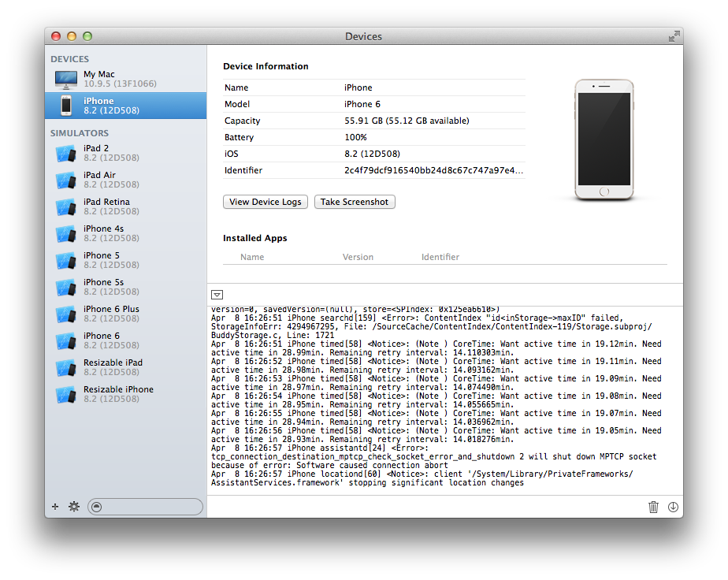Image resolution: width=728 pixels, height=580 pixels.
Task: Select the iPhone 4s simulator icon
Action: pyautogui.click(x=65, y=233)
